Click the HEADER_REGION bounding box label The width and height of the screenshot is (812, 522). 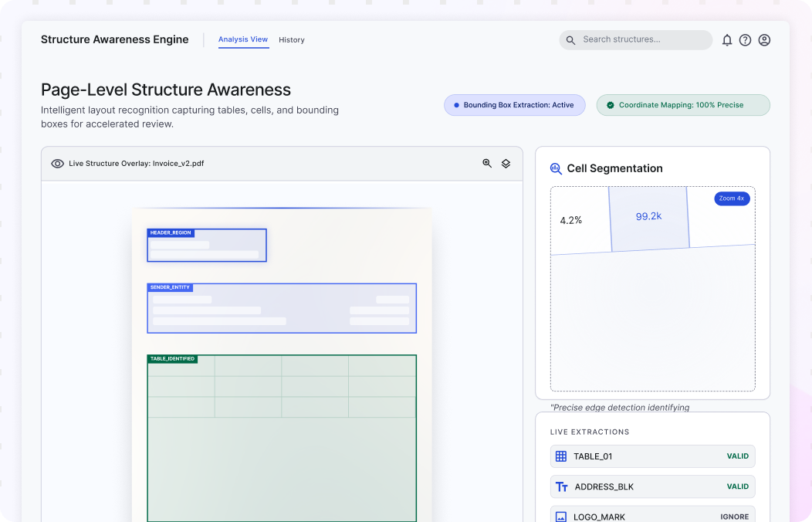point(171,233)
